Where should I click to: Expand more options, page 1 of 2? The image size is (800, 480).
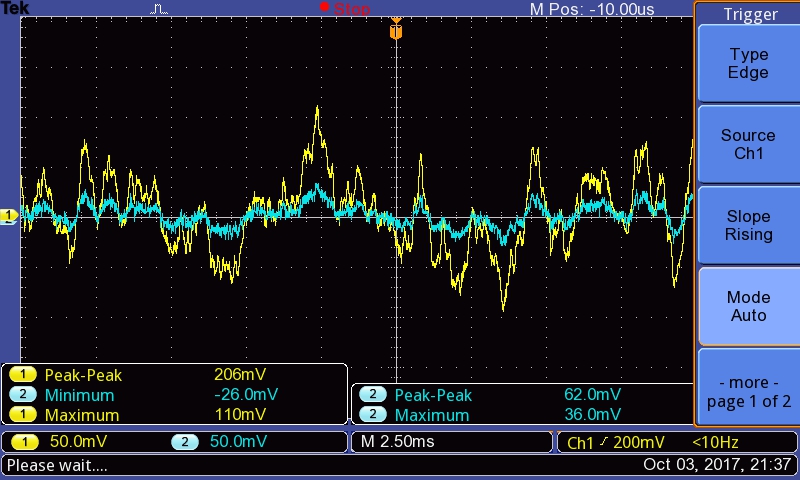[x=748, y=391]
